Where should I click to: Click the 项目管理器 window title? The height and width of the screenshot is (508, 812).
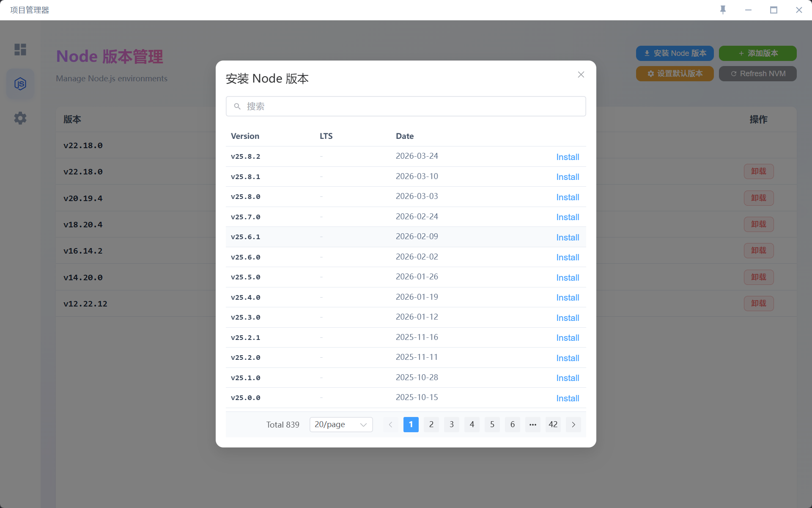[x=30, y=10]
